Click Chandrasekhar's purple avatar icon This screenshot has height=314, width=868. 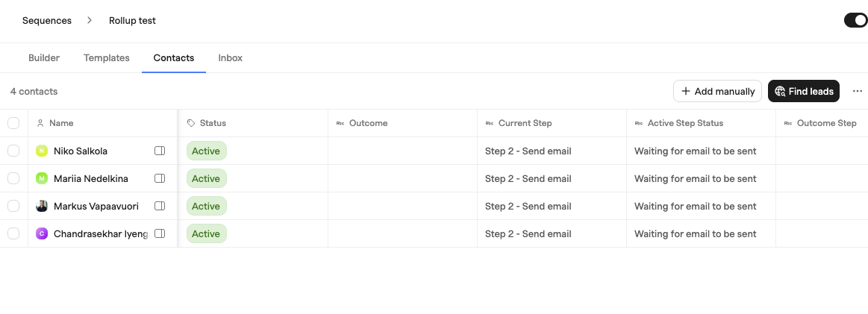42,234
